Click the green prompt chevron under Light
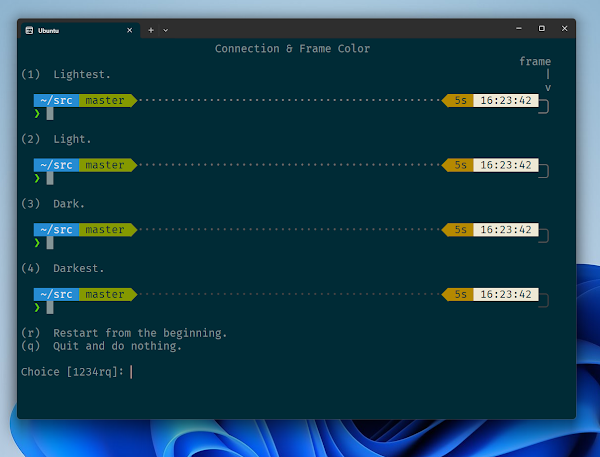 click(x=37, y=178)
